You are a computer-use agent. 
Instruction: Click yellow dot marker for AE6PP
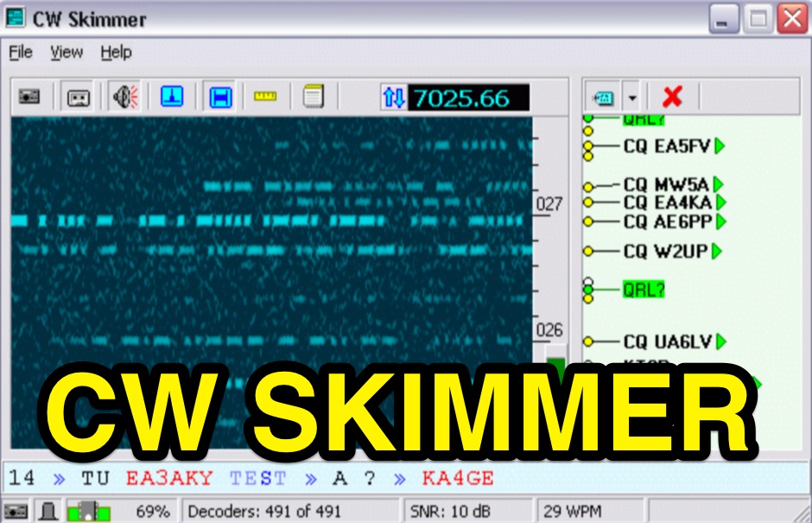(587, 221)
